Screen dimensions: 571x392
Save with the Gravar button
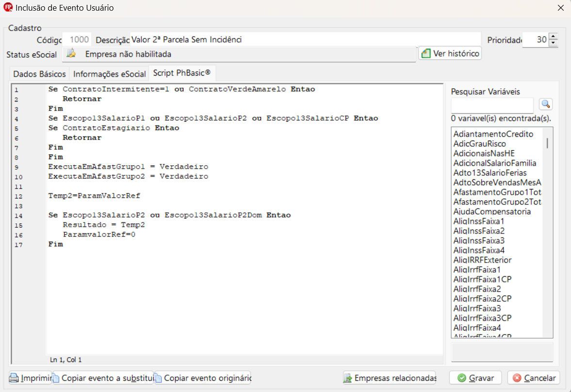475,378
